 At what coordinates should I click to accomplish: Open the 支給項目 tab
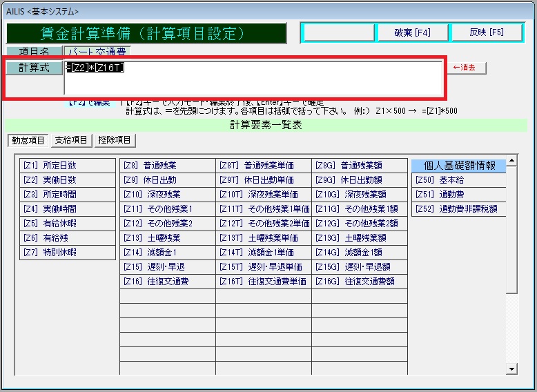[72, 141]
